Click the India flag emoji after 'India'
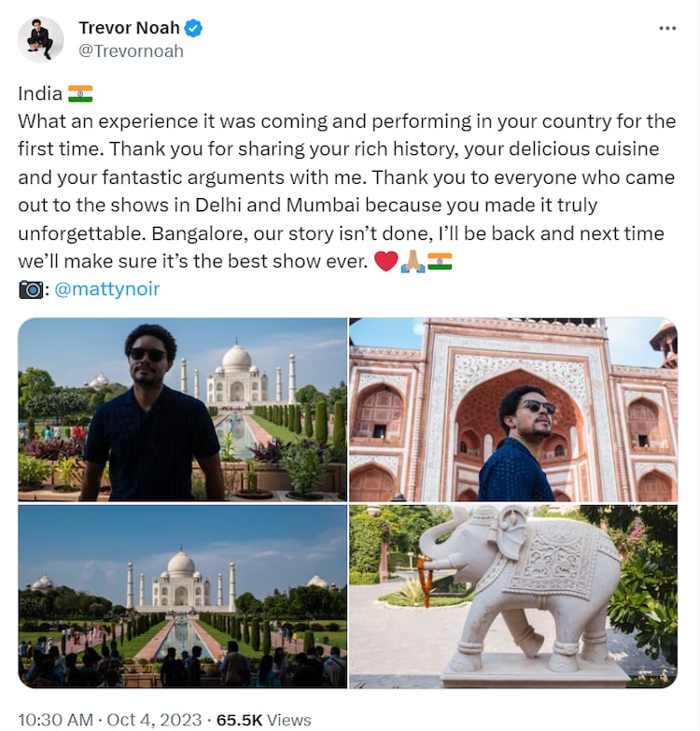Image resolution: width=700 pixels, height=731 pixels. (80, 93)
